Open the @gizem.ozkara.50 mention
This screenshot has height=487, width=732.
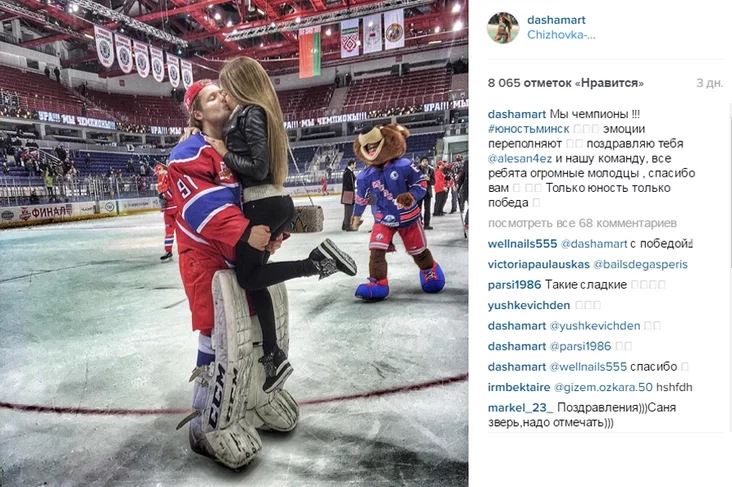click(x=603, y=388)
